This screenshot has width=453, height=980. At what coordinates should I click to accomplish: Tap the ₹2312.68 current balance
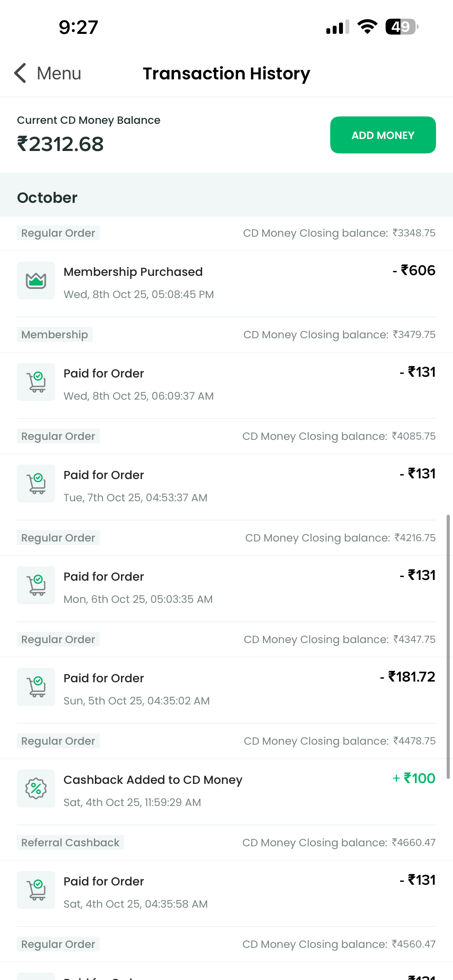60,144
